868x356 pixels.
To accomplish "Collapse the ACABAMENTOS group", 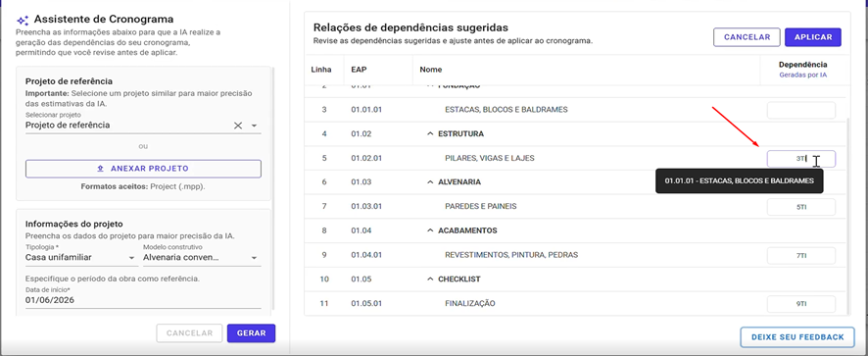I will (429, 230).
